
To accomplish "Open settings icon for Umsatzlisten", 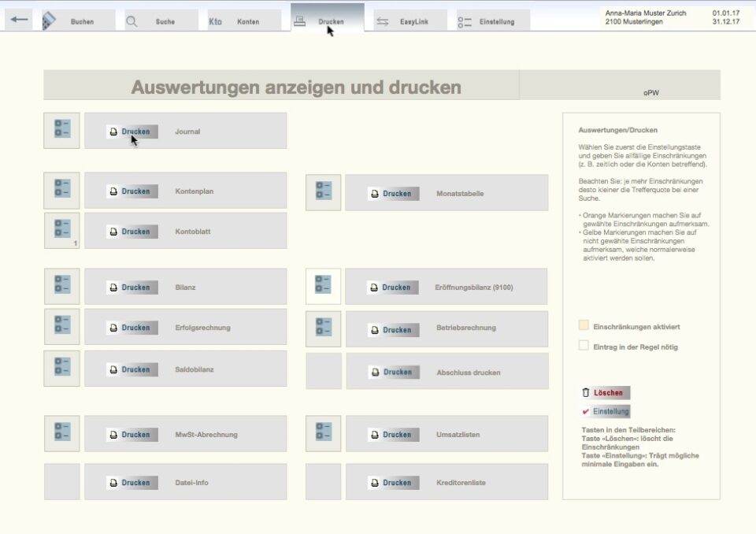I will [x=323, y=433].
